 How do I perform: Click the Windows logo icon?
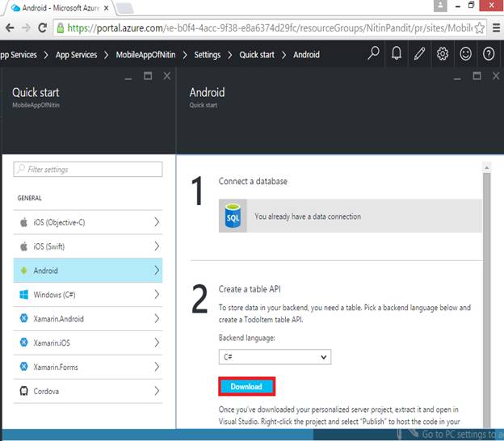pos(23,295)
